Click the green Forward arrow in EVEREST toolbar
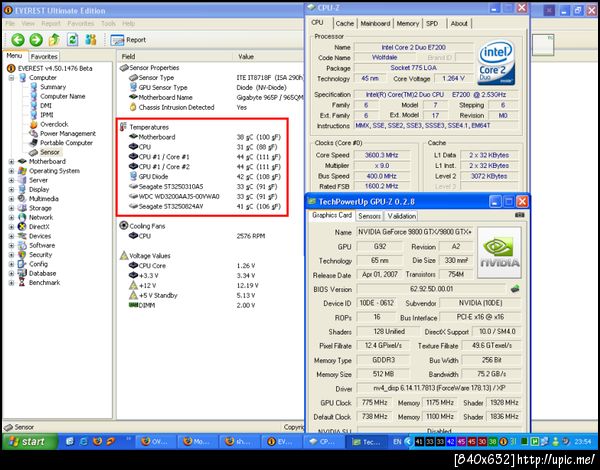The image size is (600, 470). pyautogui.click(x=36, y=40)
